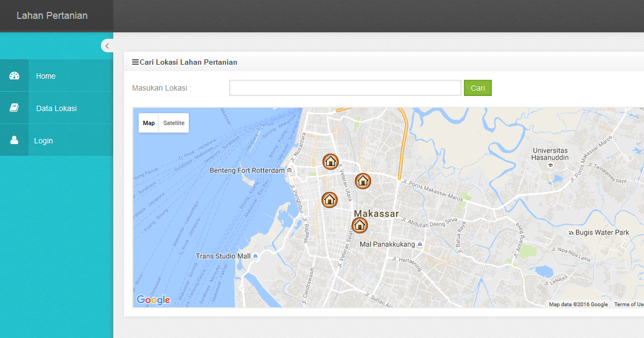Click the green Cari search button
This screenshot has height=338, width=644.
[478, 87]
